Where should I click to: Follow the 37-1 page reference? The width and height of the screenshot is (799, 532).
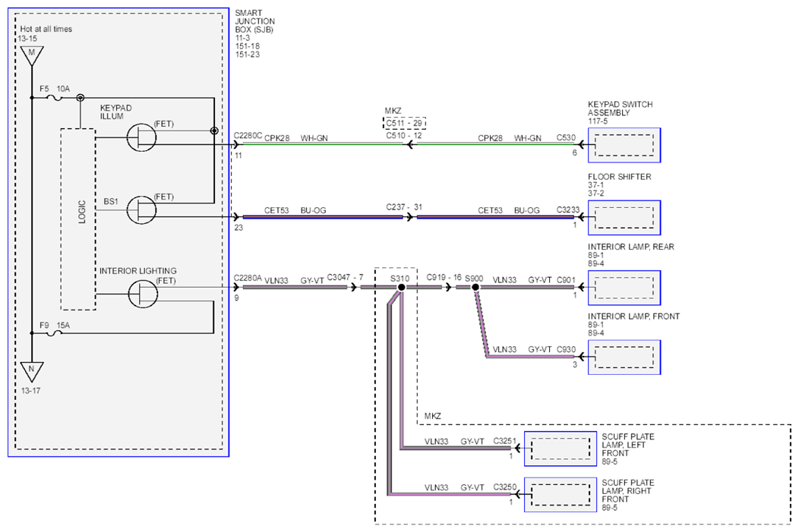pos(595,185)
